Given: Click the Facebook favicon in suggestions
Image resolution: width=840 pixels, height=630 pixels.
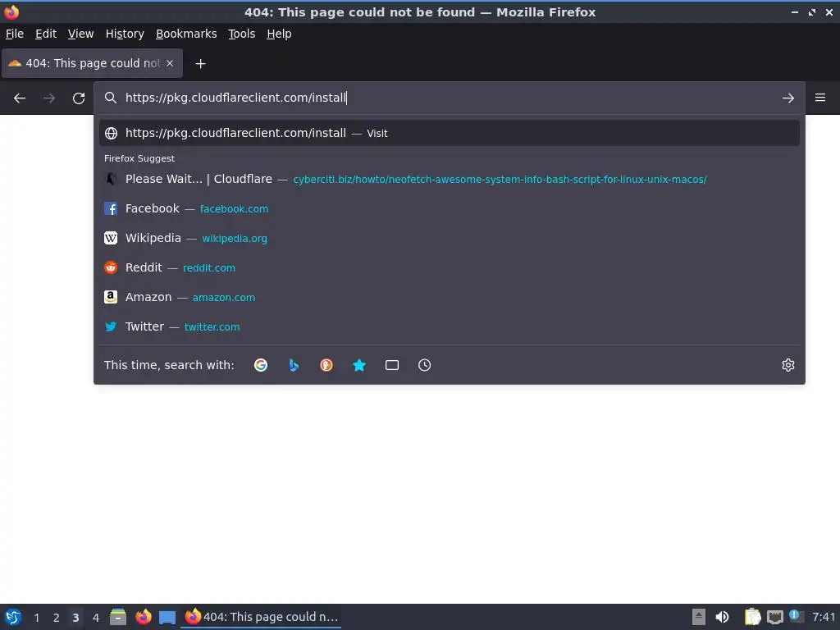Looking at the screenshot, I should 111,209.
